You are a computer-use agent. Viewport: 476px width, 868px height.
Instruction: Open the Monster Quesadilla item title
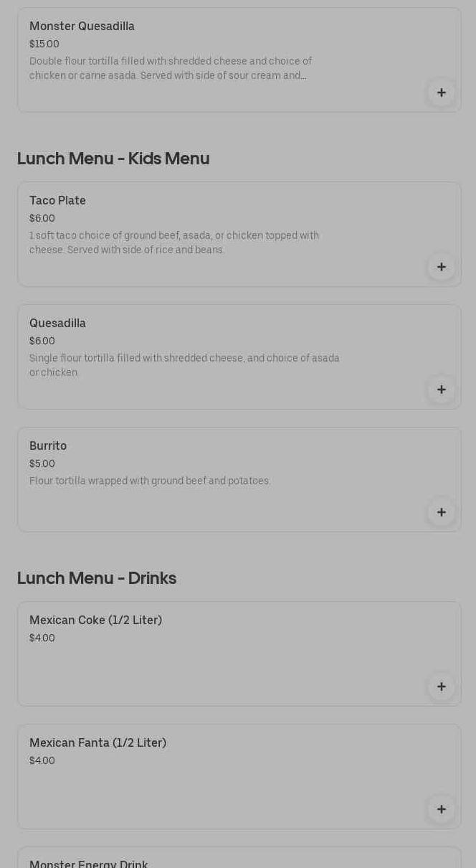[82, 27]
